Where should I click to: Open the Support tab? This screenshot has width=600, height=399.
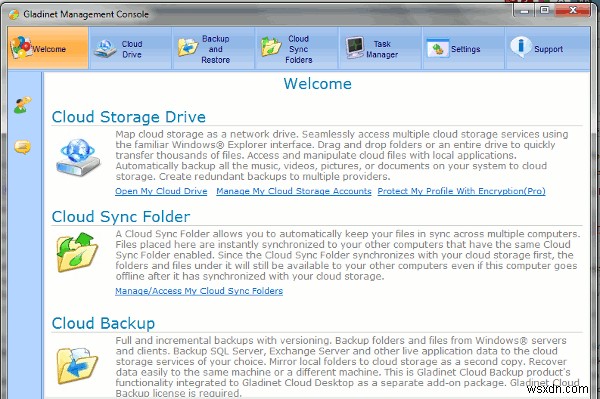pos(548,48)
